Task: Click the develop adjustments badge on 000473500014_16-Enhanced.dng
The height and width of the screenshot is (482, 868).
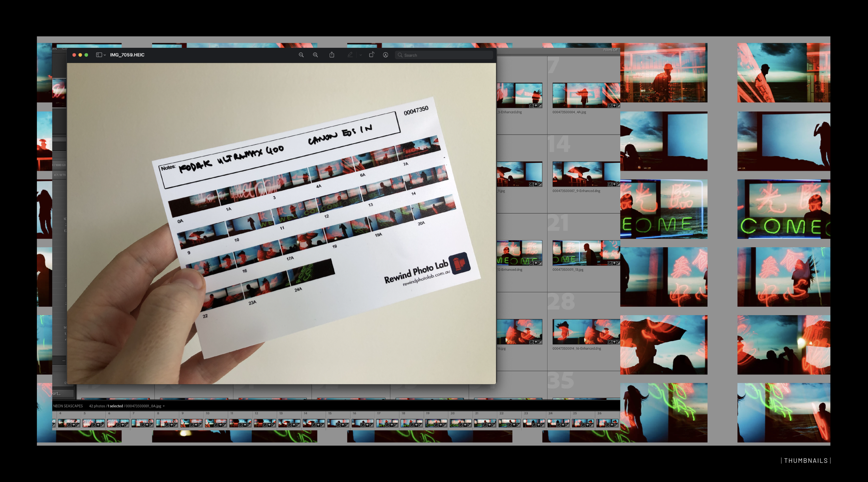Action: click(x=618, y=342)
